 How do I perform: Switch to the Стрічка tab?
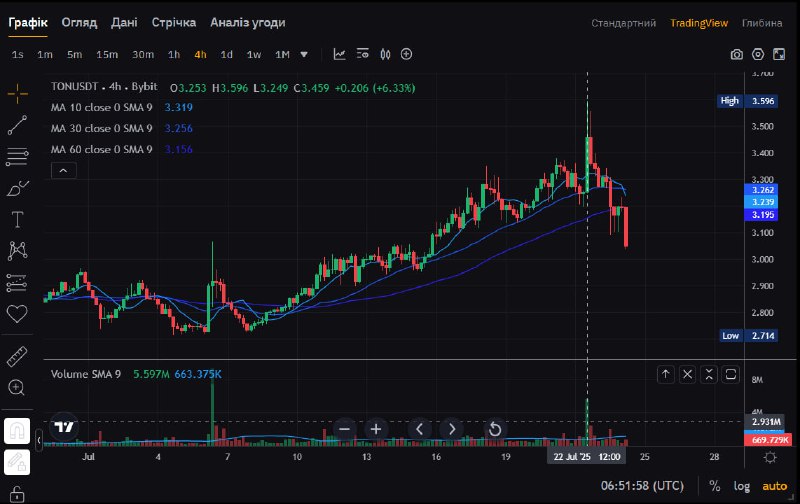pos(174,22)
